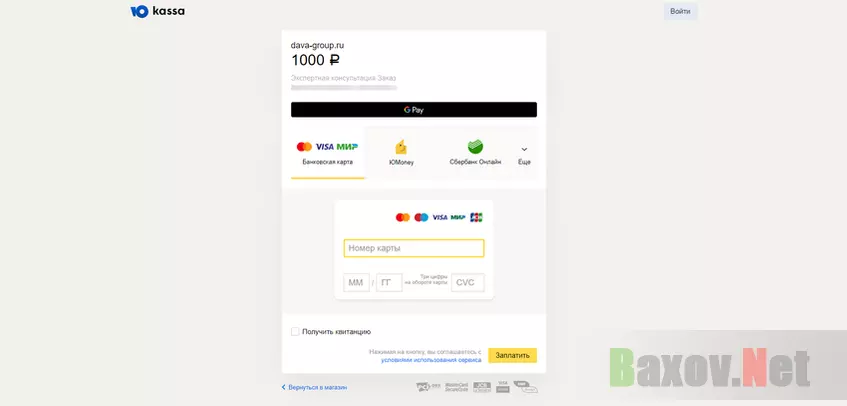Click the МИР logo above the card form
Image resolution: width=847 pixels, height=406 pixels.
(x=458, y=217)
